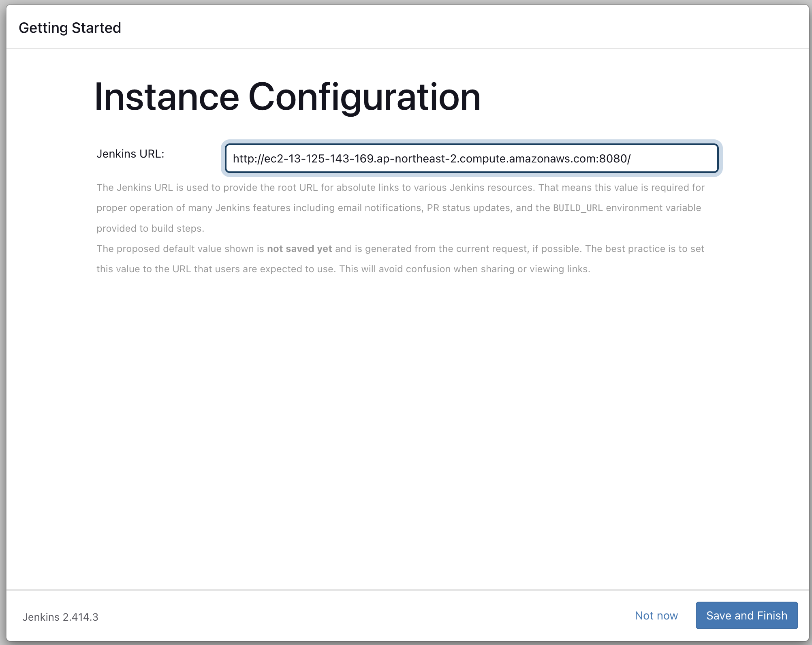Click the bold 'not saved yet' text

[x=299, y=249]
